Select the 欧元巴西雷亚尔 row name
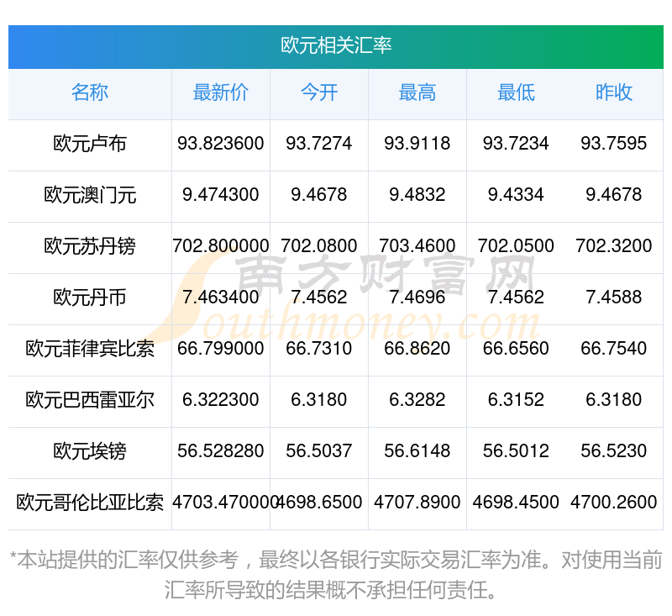The height and width of the screenshot is (616, 672). pyautogui.click(x=90, y=400)
